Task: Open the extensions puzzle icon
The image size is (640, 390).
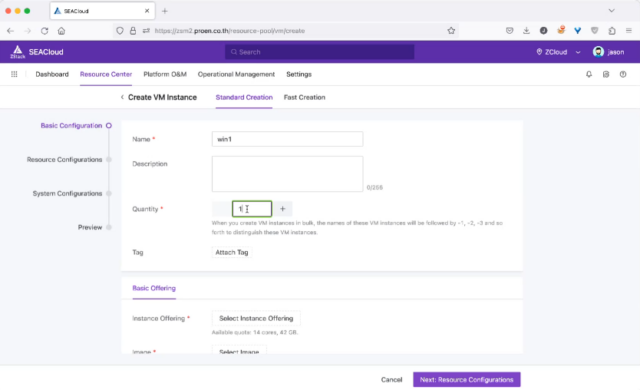Action: click(x=612, y=31)
